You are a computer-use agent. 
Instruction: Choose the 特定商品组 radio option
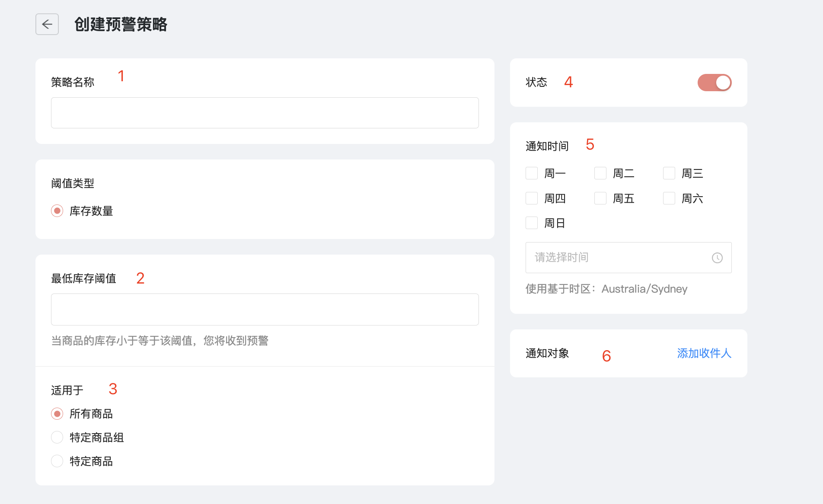(57, 437)
